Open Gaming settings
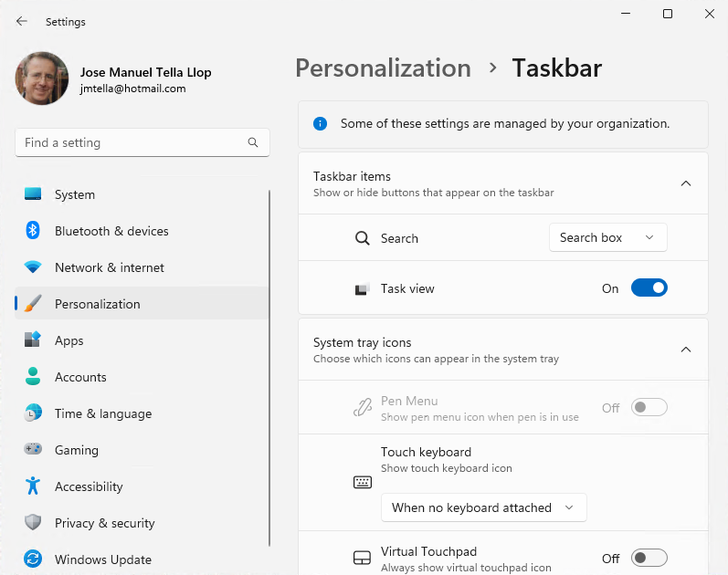The height and width of the screenshot is (575, 728). pos(142,450)
